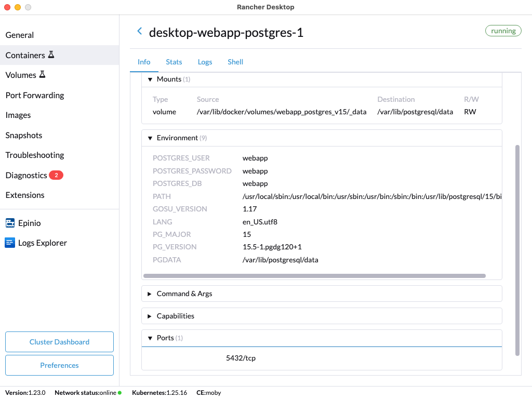
Task: Click the RW mount permission value
Action: pos(470,112)
